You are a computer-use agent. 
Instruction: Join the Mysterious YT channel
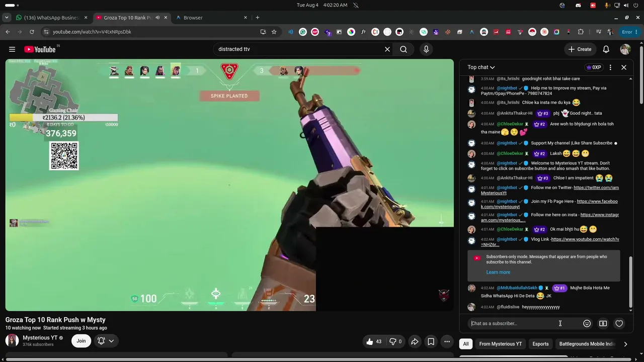coord(81,341)
